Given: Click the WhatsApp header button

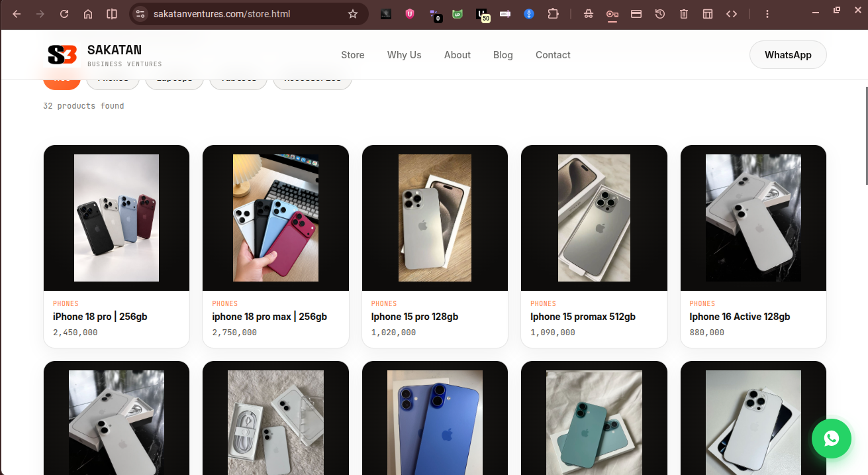Looking at the screenshot, I should point(788,55).
